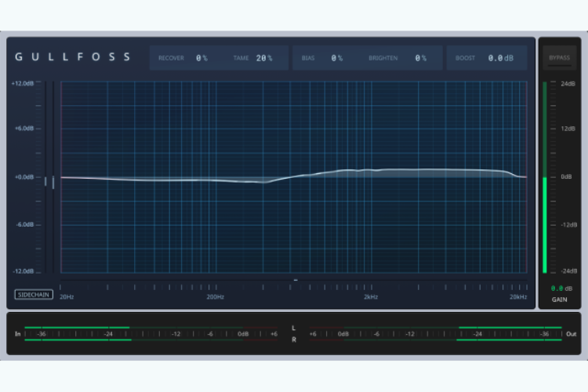Click the 2kHz frequency label
588x392 pixels.
pyautogui.click(x=371, y=296)
